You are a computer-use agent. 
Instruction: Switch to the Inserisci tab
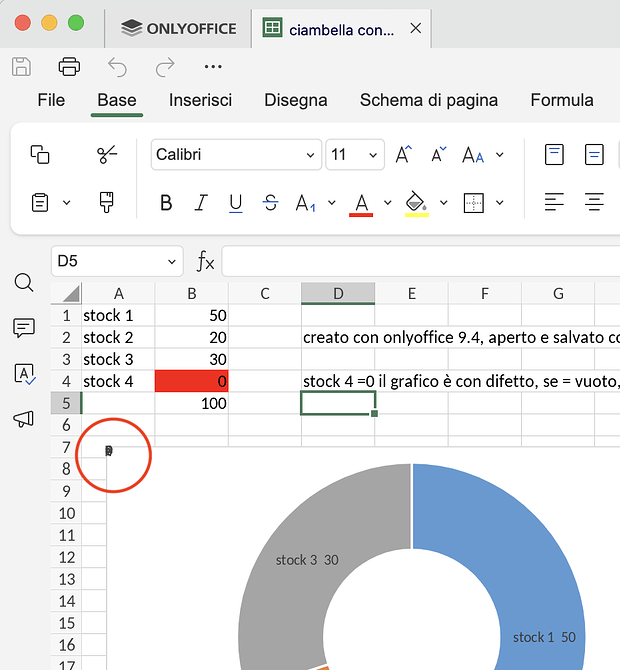click(200, 100)
